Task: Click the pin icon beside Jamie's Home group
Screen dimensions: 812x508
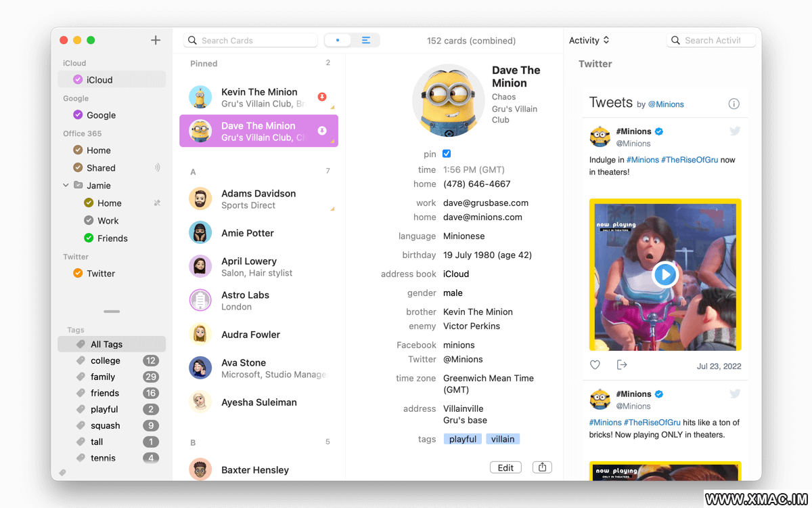Action: click(x=157, y=203)
